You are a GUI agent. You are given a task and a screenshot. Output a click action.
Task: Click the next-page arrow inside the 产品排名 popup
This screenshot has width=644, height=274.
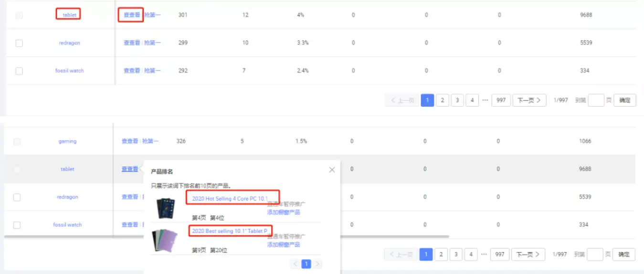[x=317, y=264]
